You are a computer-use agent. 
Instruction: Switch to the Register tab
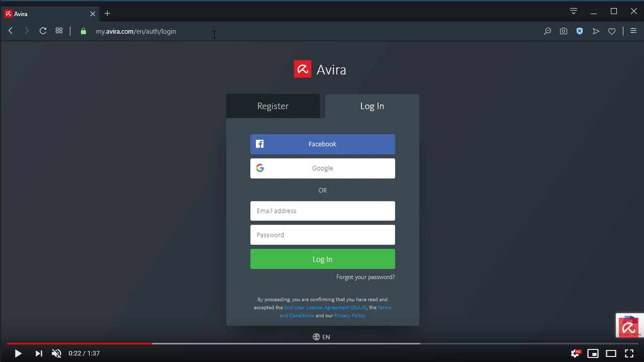tap(273, 106)
